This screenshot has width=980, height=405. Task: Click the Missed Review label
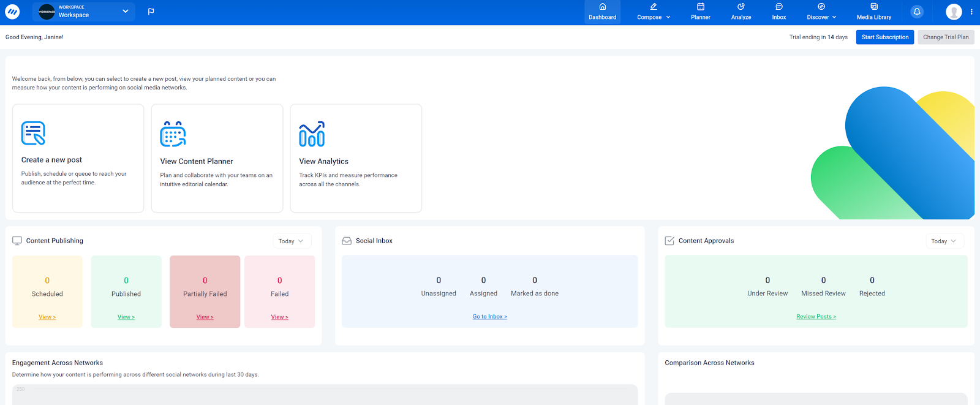[823, 293]
